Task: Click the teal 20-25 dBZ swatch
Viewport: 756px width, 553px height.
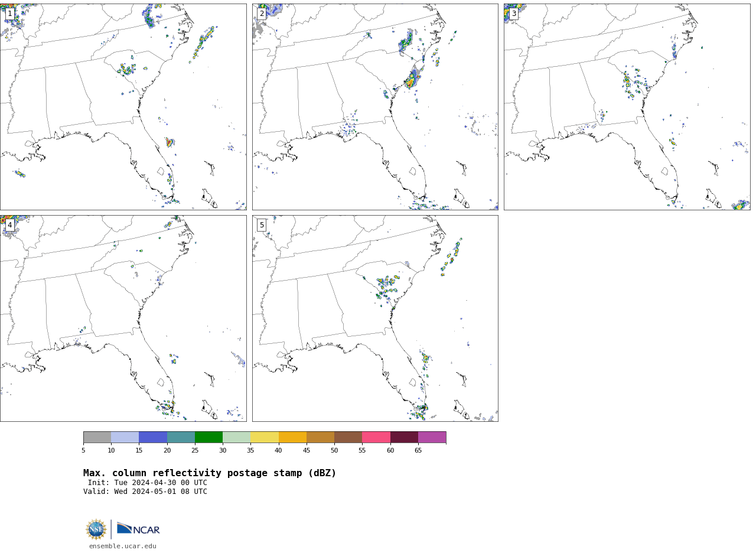Action: (181, 437)
